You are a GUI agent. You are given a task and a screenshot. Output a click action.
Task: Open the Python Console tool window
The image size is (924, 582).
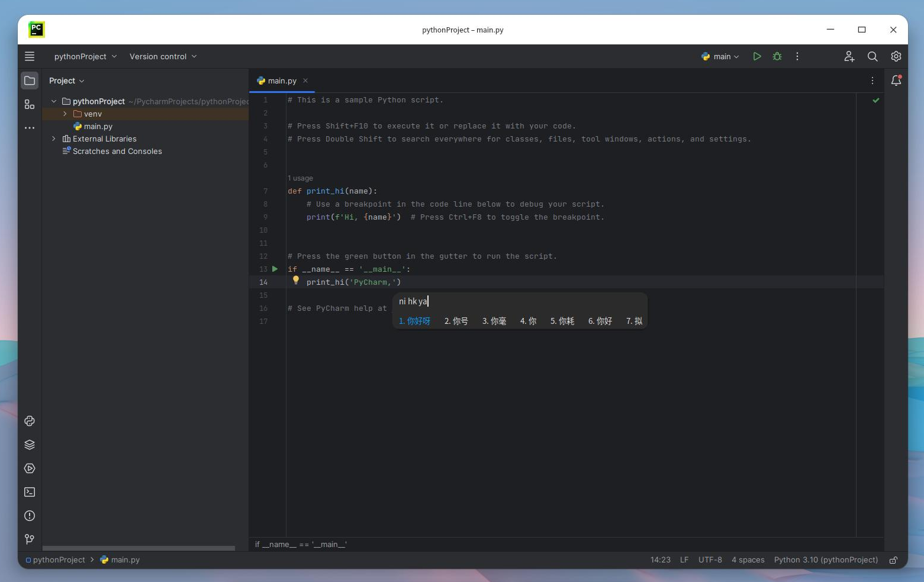coord(30,421)
